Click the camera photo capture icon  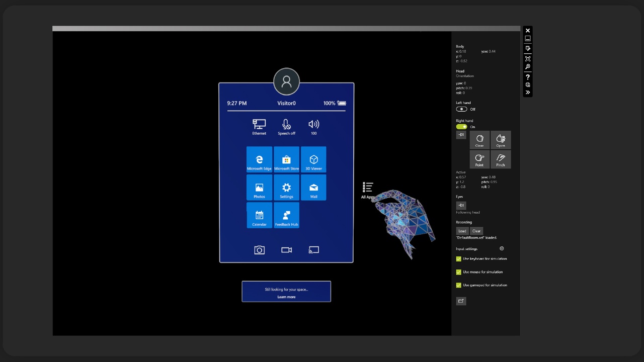[259, 250]
